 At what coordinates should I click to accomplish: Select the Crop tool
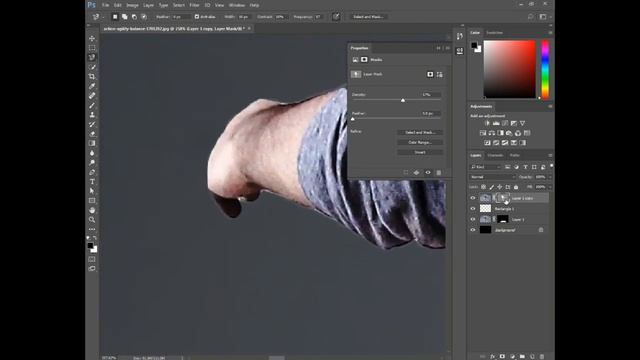[x=92, y=76]
